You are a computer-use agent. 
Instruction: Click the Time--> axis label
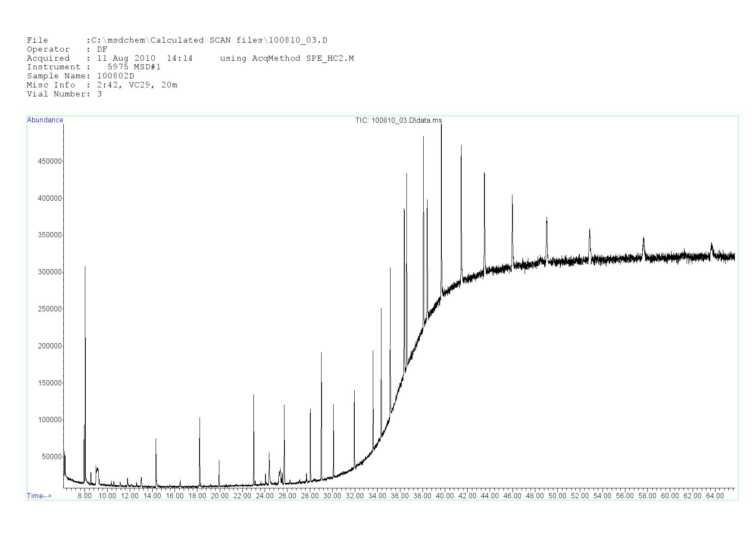[39, 496]
